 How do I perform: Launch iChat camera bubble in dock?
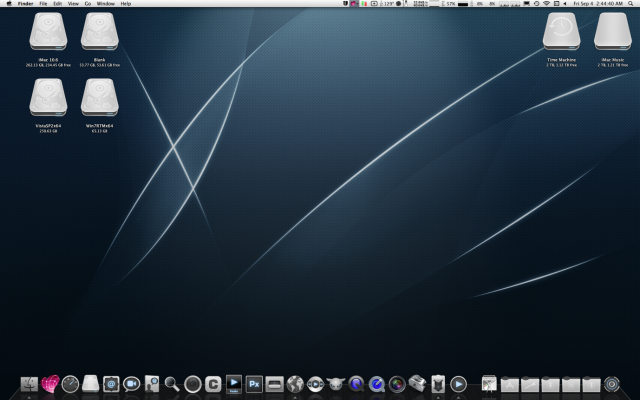131,384
